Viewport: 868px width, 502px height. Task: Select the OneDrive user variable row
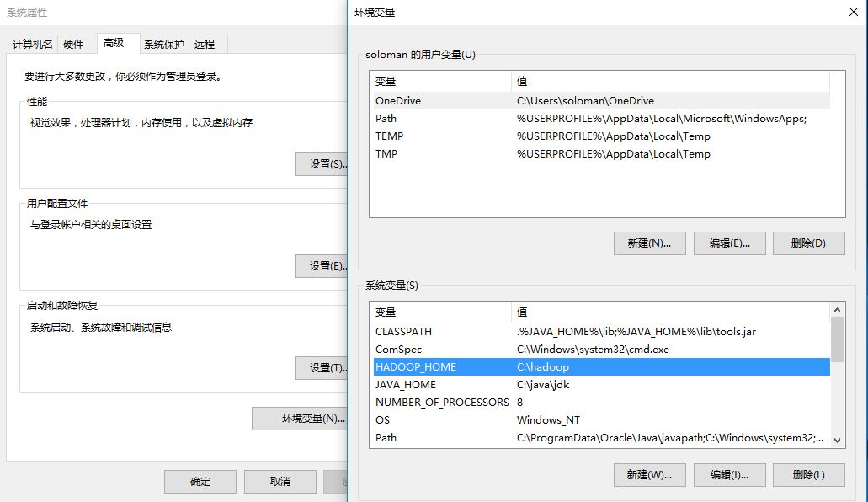coord(602,101)
